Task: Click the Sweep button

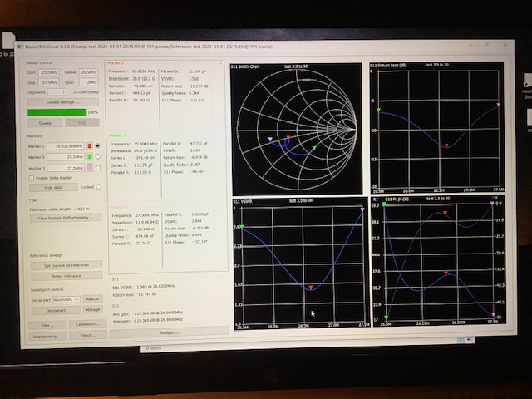Action: (x=45, y=123)
